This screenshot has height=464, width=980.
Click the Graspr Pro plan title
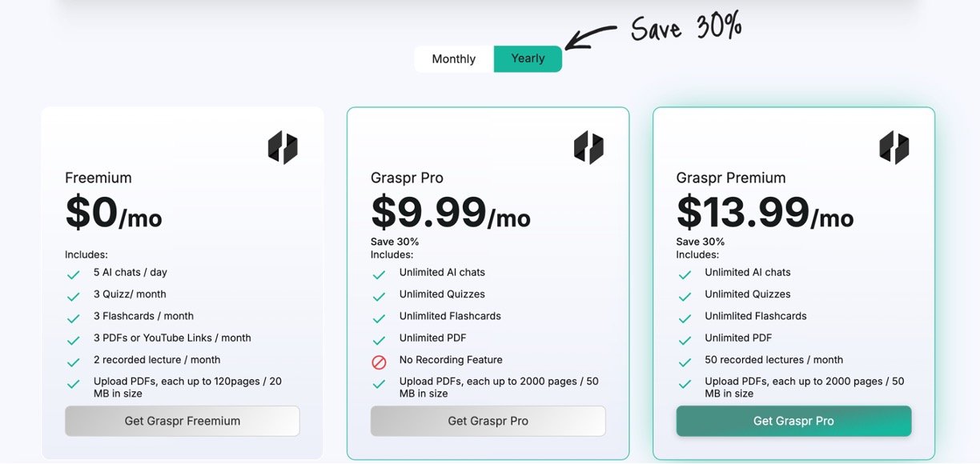click(x=407, y=178)
